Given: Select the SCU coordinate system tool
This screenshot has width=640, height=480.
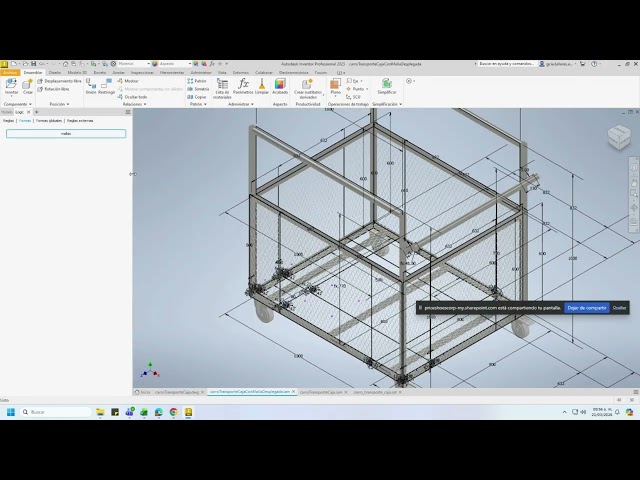Looking at the screenshot, I should (x=353, y=97).
